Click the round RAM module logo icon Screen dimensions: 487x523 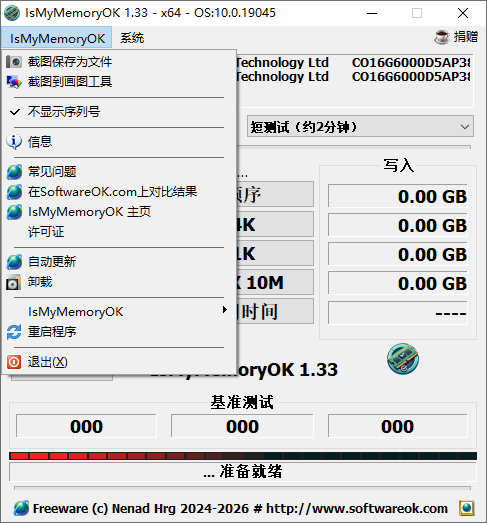[x=403, y=359]
